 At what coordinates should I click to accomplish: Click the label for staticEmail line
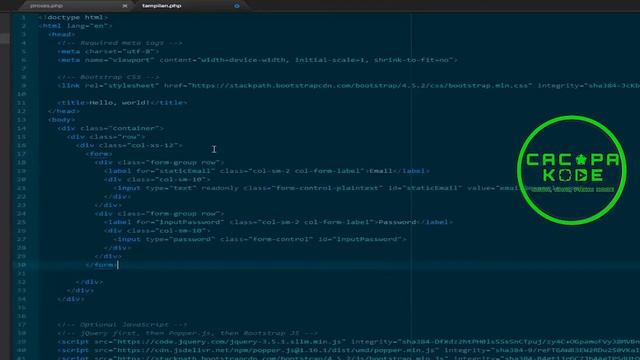click(267, 171)
